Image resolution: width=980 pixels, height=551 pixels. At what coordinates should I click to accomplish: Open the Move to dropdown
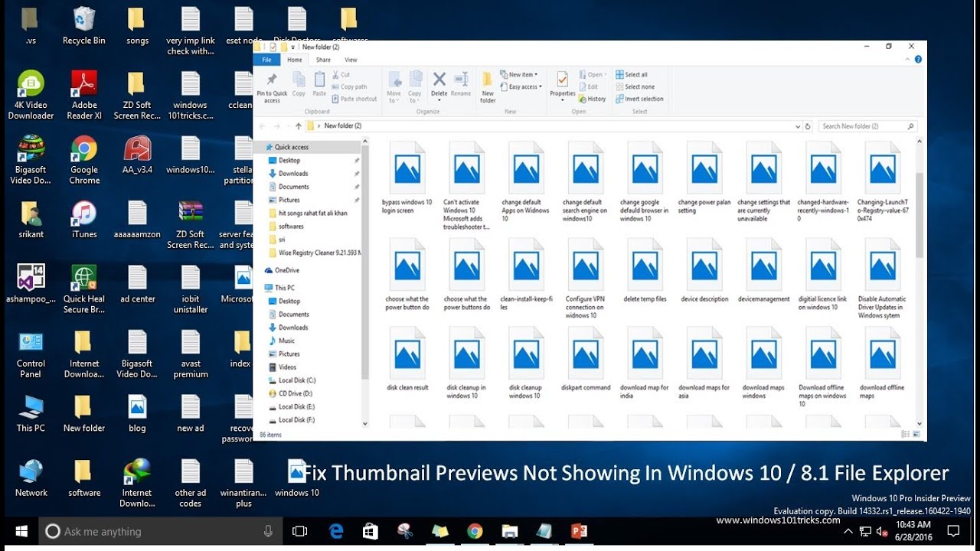pyautogui.click(x=394, y=87)
